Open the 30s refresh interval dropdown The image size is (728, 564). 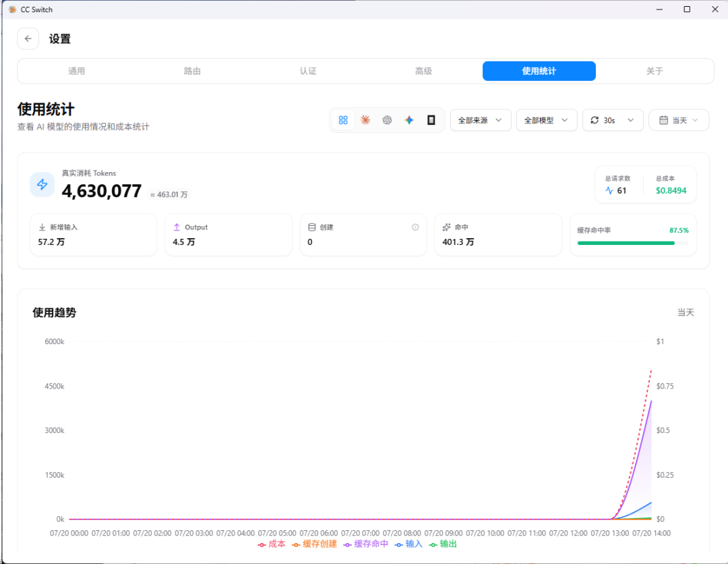(613, 120)
